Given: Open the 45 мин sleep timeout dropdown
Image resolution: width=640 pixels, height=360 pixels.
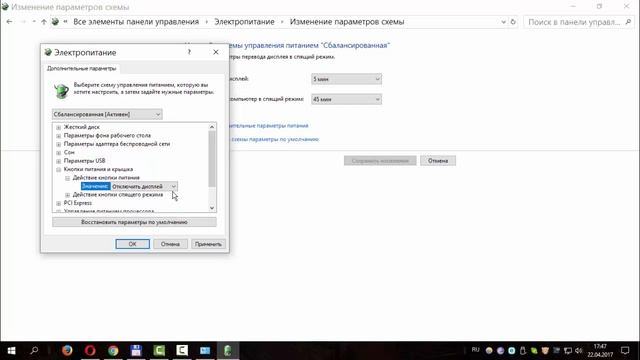Looking at the screenshot, I should click(346, 99).
